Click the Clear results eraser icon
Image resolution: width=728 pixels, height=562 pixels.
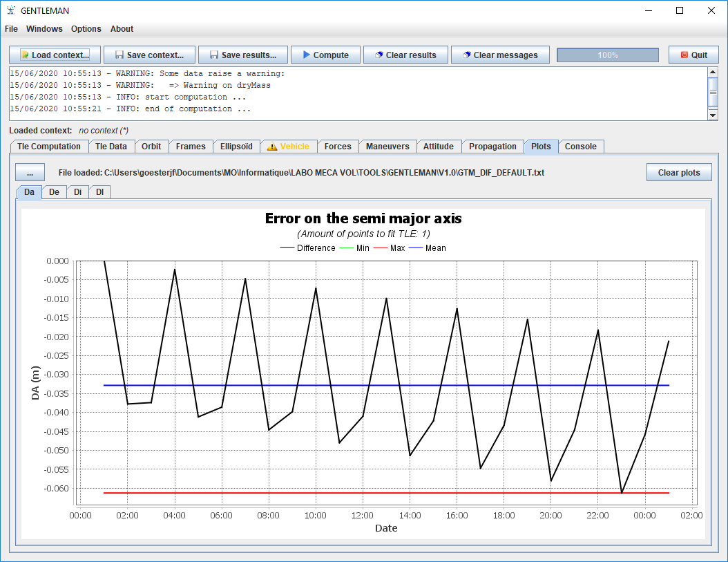pos(379,55)
